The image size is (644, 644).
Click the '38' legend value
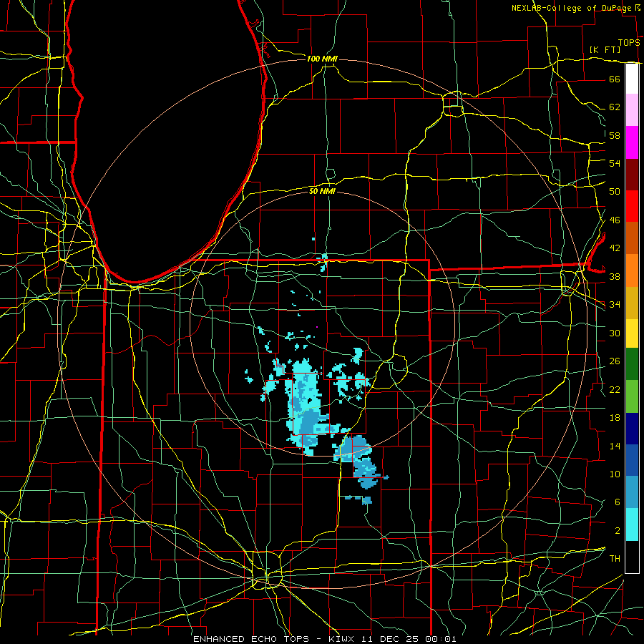pyautogui.click(x=615, y=276)
